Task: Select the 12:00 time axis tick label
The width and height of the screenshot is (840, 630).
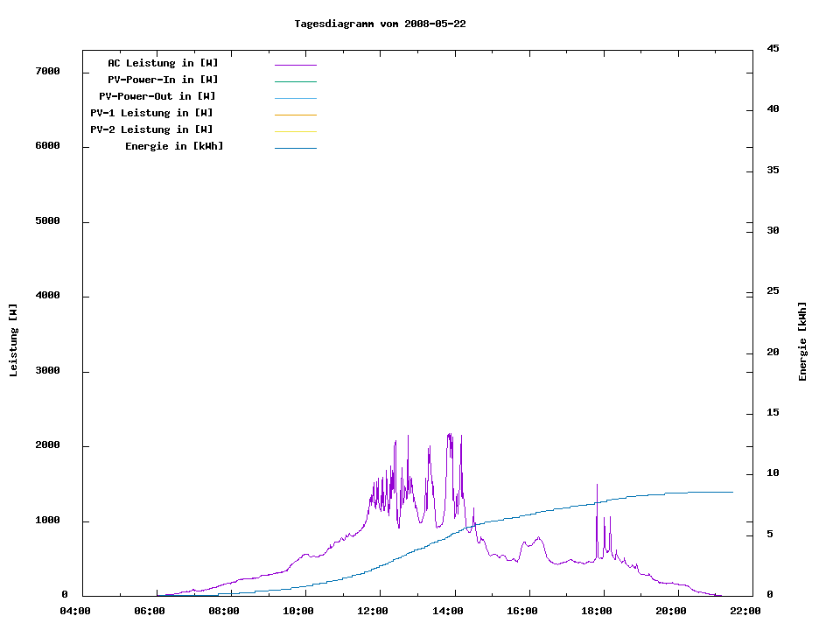Action: click(373, 611)
